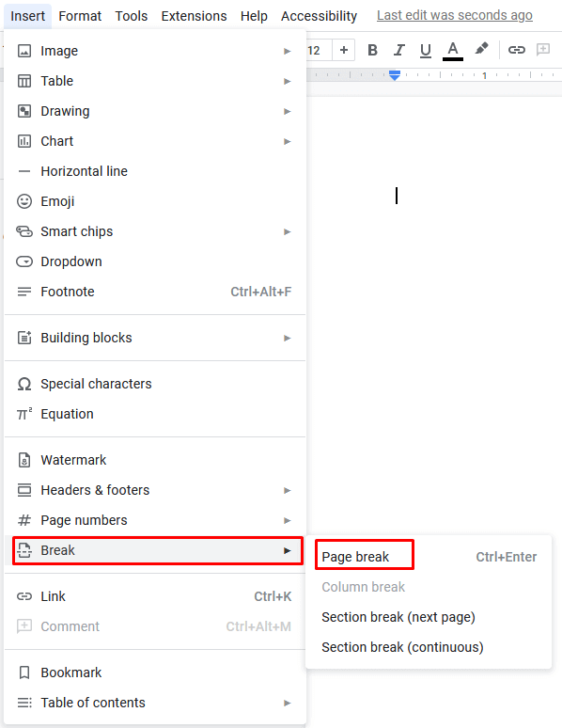The image size is (562, 728).
Task: Expand the Smart chips submenu arrow
Action: point(288,231)
